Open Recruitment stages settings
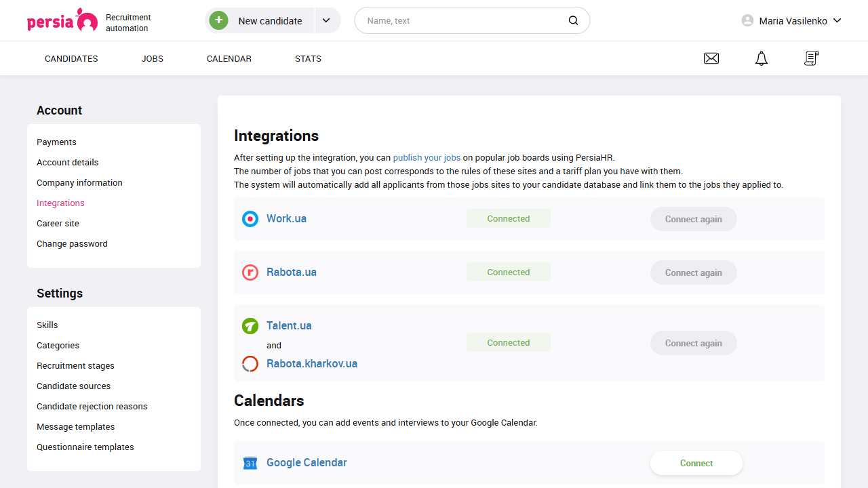This screenshot has height=488, width=868. click(x=75, y=365)
